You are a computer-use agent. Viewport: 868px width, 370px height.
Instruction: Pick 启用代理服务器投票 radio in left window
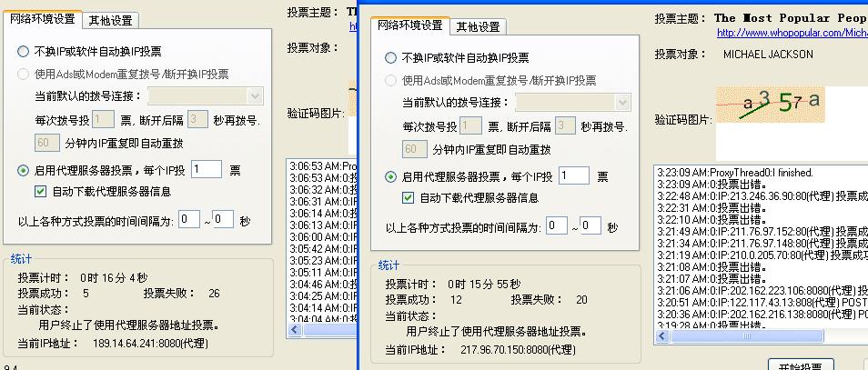24,169
